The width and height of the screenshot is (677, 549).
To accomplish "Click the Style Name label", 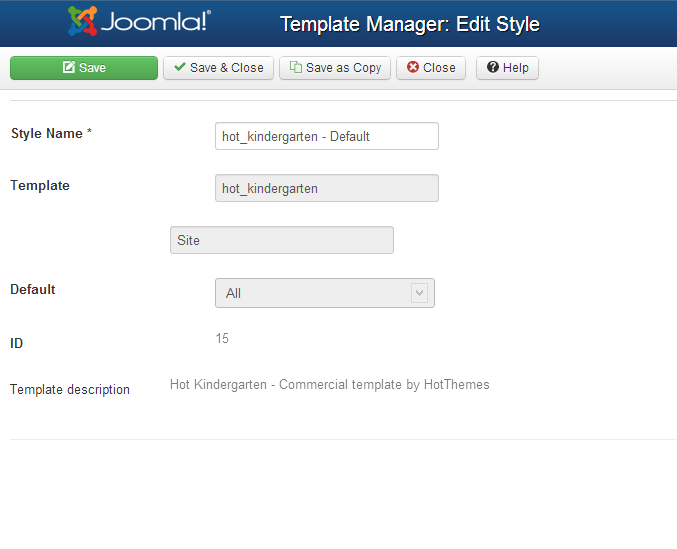I will 51,133.
